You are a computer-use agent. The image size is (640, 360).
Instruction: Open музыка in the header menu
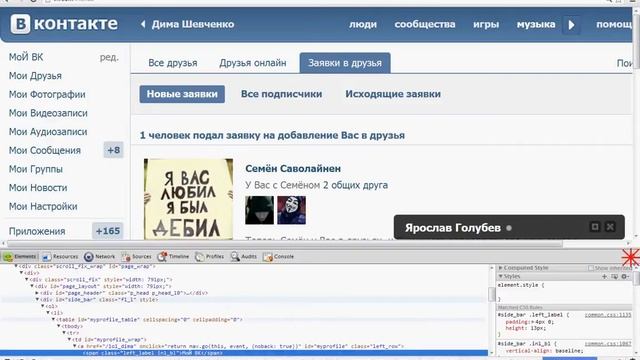536,24
